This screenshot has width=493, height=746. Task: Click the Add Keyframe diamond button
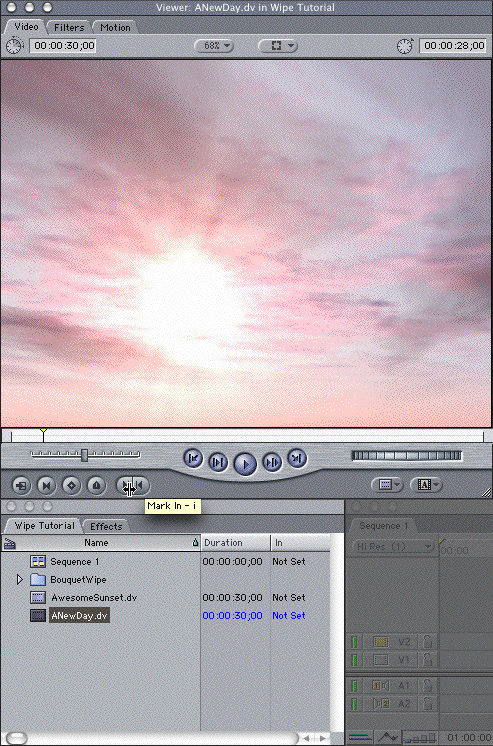point(71,486)
